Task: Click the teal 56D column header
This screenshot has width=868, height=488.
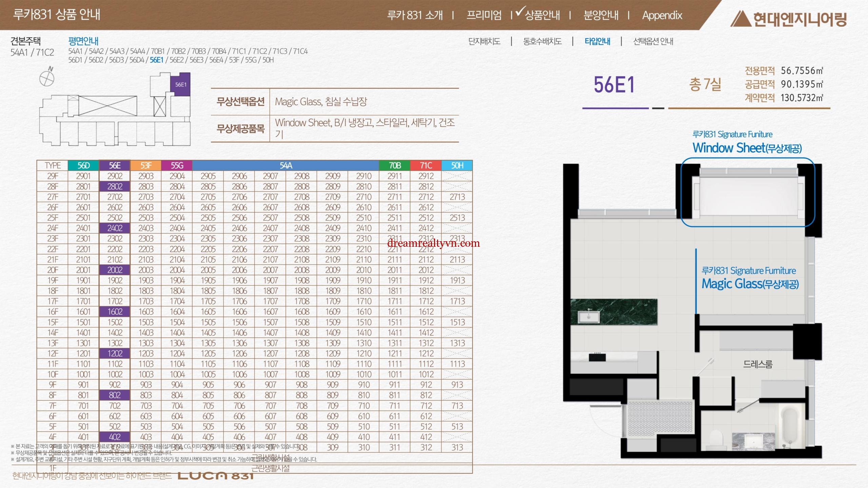Action: point(83,165)
